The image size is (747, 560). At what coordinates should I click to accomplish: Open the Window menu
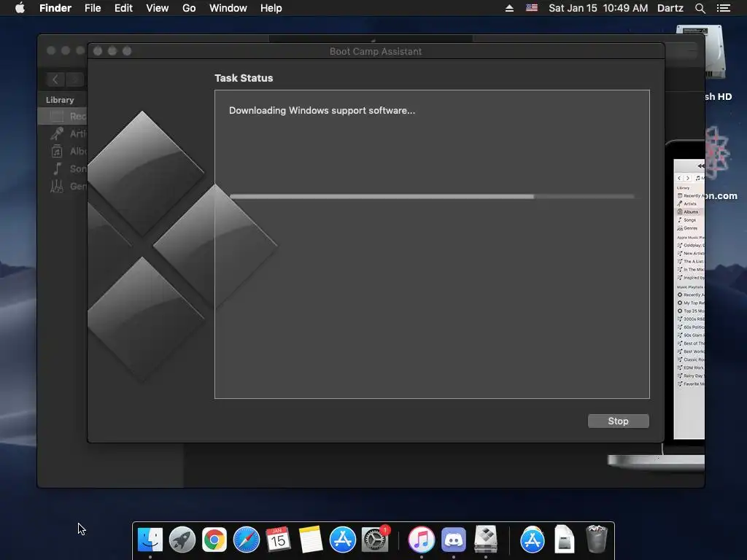(228, 8)
